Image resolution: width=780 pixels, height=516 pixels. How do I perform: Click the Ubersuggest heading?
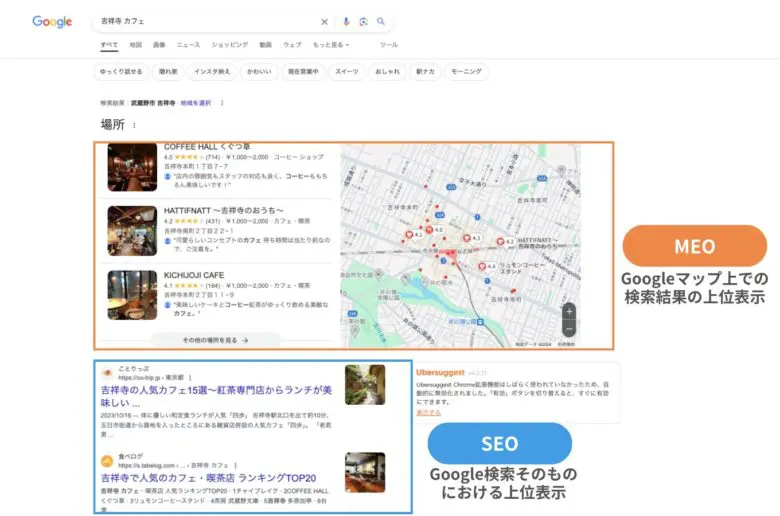click(440, 372)
